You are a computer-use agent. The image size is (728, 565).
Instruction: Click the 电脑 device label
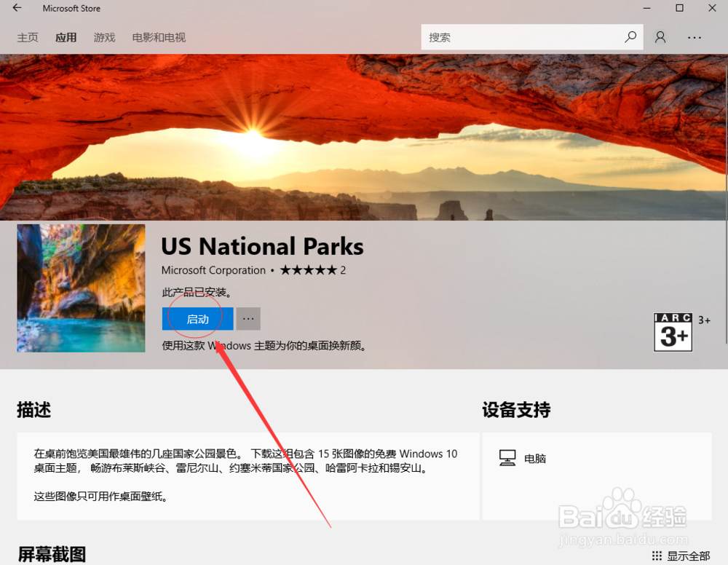(x=535, y=459)
